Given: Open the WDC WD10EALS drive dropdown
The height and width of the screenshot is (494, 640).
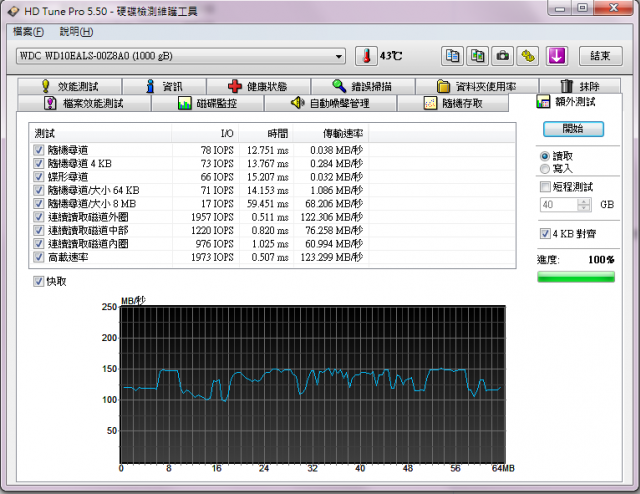Looking at the screenshot, I should tap(339, 56).
